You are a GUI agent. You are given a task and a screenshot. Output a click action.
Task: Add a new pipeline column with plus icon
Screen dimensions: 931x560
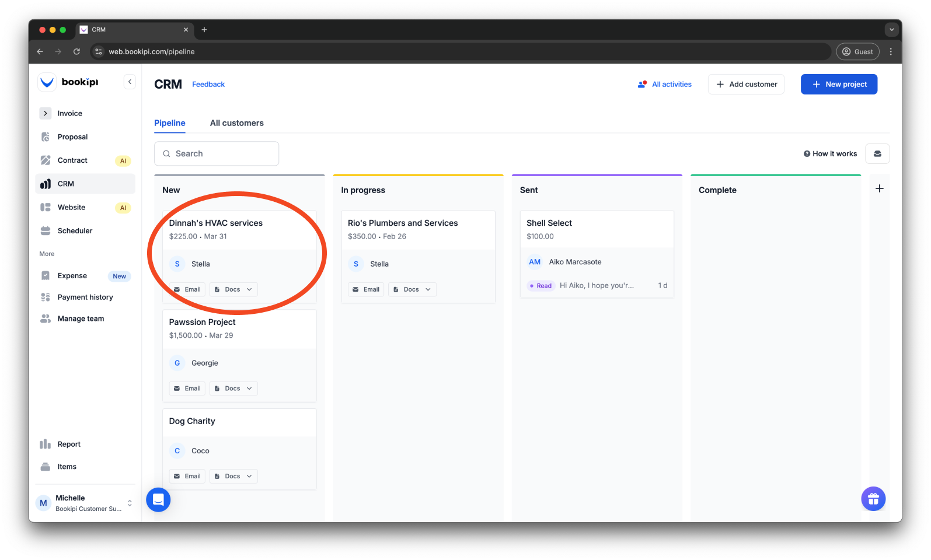[x=880, y=188]
